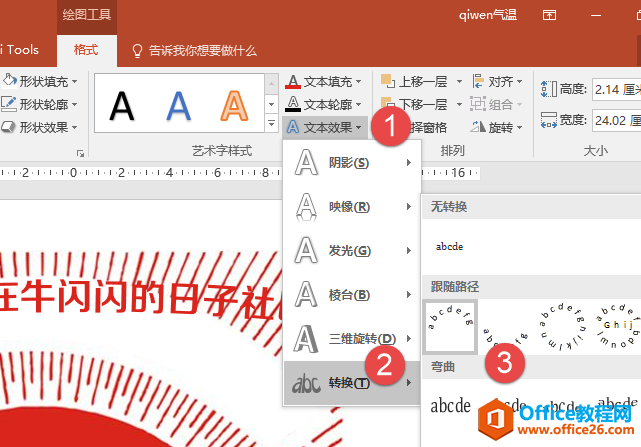The height and width of the screenshot is (447, 641).
Task: Open the 对齐 align menu
Action: (x=497, y=81)
